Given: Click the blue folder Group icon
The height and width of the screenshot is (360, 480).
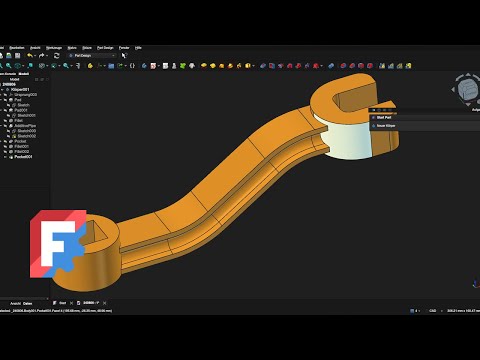Looking at the screenshot, I should click(x=111, y=66).
